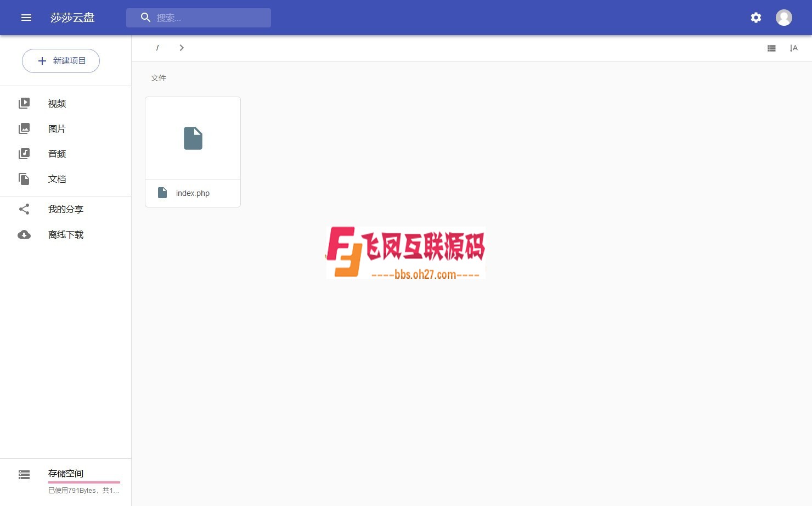Select the index.php file thumbnail
812x506 pixels.
coord(193,138)
